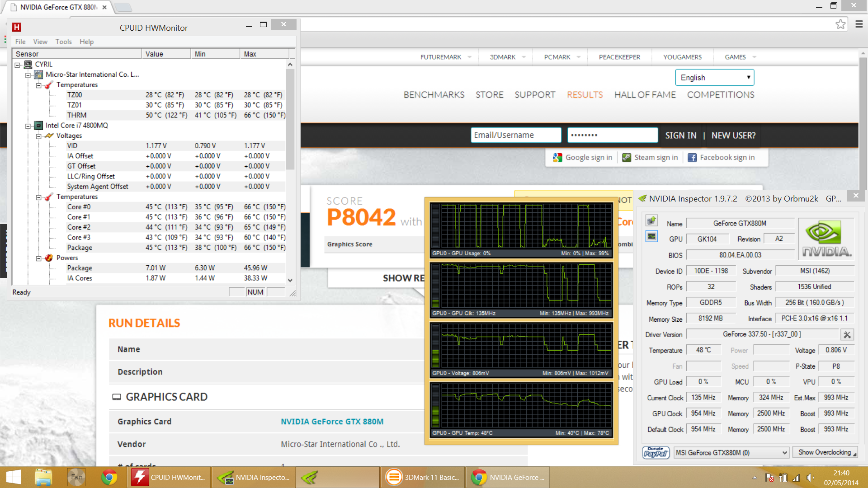Click the Steam sign in icon
The width and height of the screenshot is (868, 488).
coord(627,157)
